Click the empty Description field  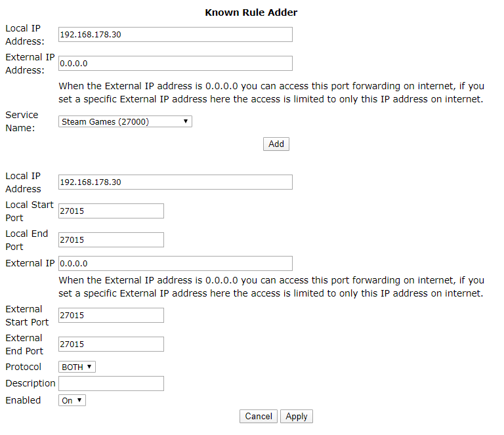(111, 383)
